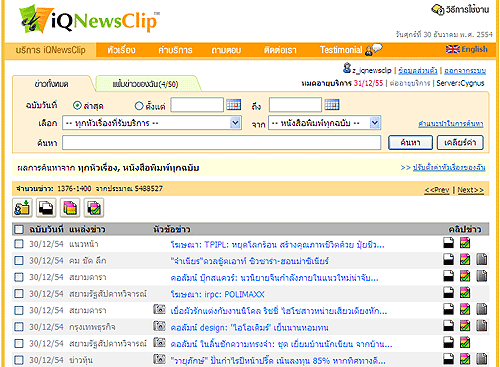Tick checkbox for the กรุงเทพธุรกิจ row
Image resolution: width=500 pixels, height=367 pixels.
[19, 327]
